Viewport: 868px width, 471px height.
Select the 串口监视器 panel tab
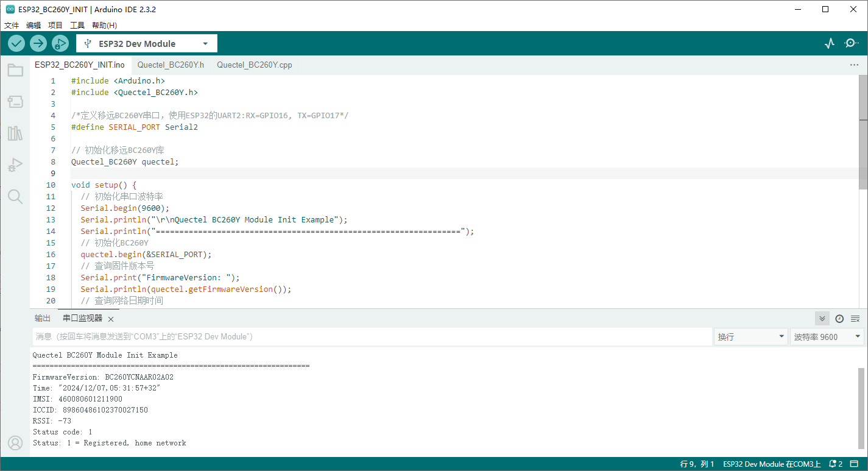(82, 319)
